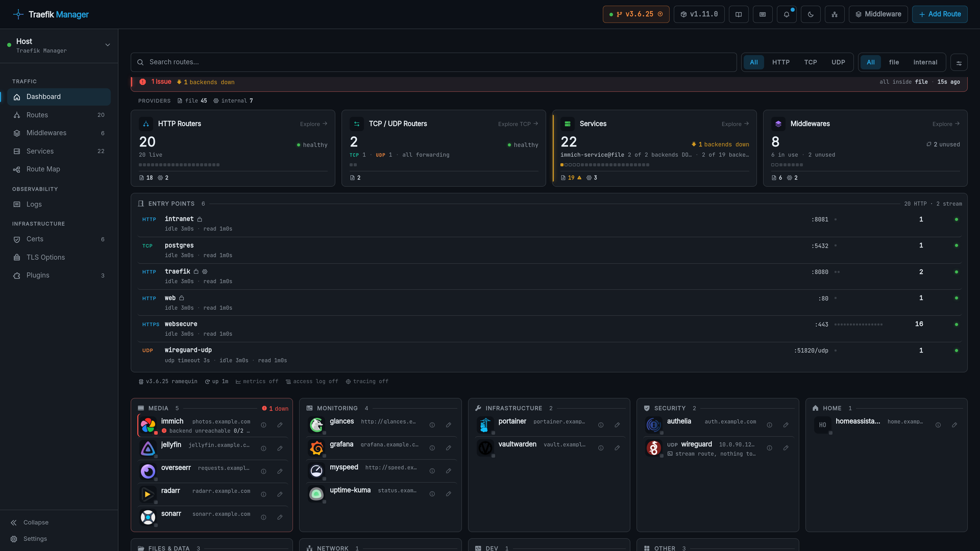Go to Routes in sidebar
The image size is (980, 551).
coord(59,115)
